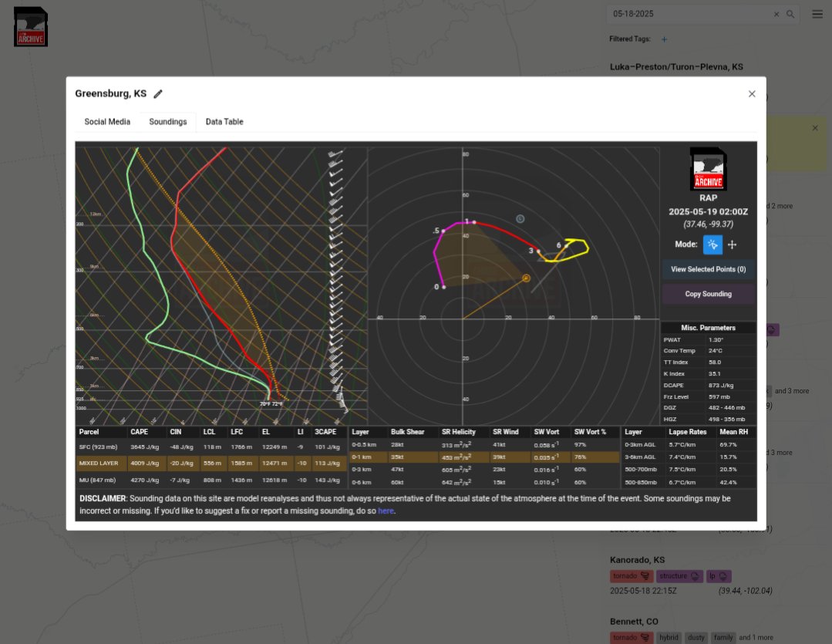Clear the 05-18-2025 search field
The image size is (832, 644).
click(x=776, y=15)
